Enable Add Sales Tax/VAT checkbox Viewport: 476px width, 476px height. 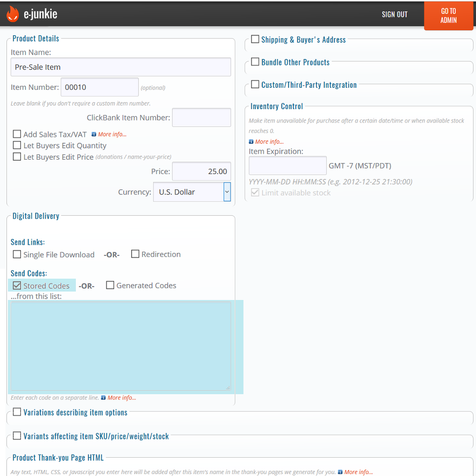(x=17, y=134)
